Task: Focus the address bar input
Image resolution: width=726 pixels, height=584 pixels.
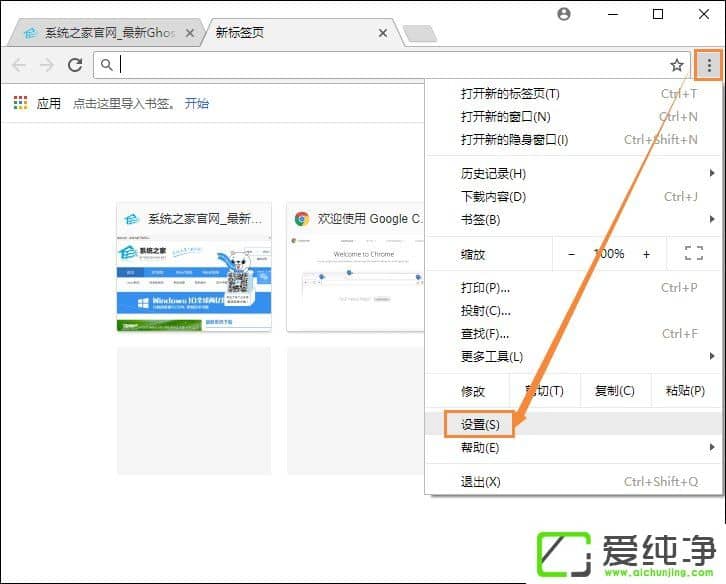Action: tap(392, 65)
